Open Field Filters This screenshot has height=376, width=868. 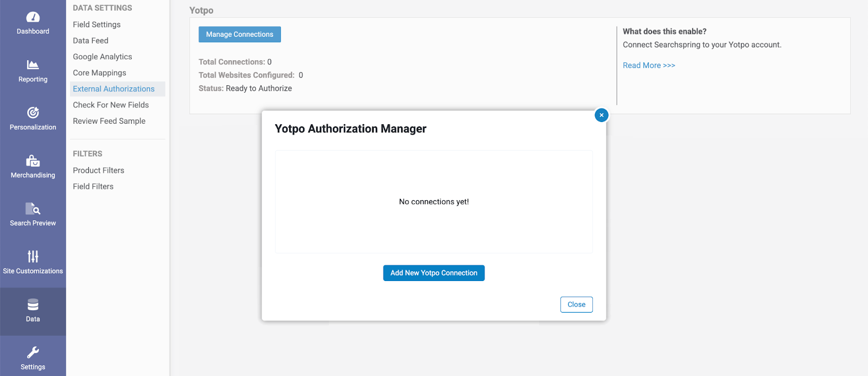coord(93,186)
